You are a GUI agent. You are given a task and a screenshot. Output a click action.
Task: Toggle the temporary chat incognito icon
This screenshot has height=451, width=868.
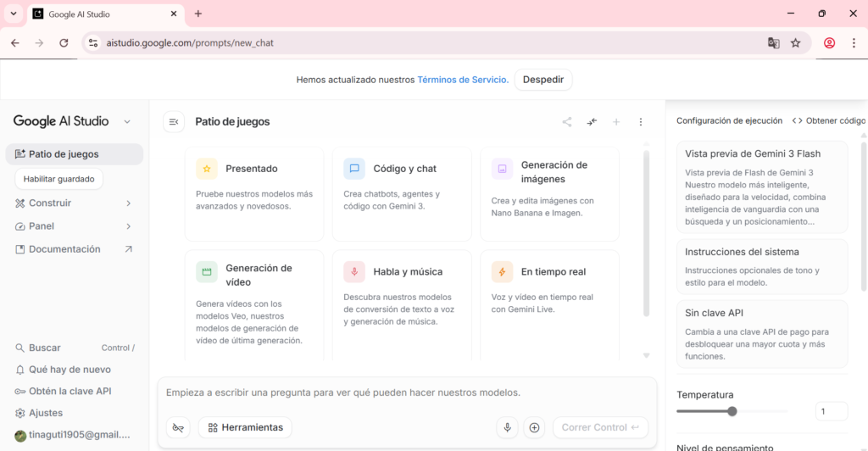(x=178, y=427)
